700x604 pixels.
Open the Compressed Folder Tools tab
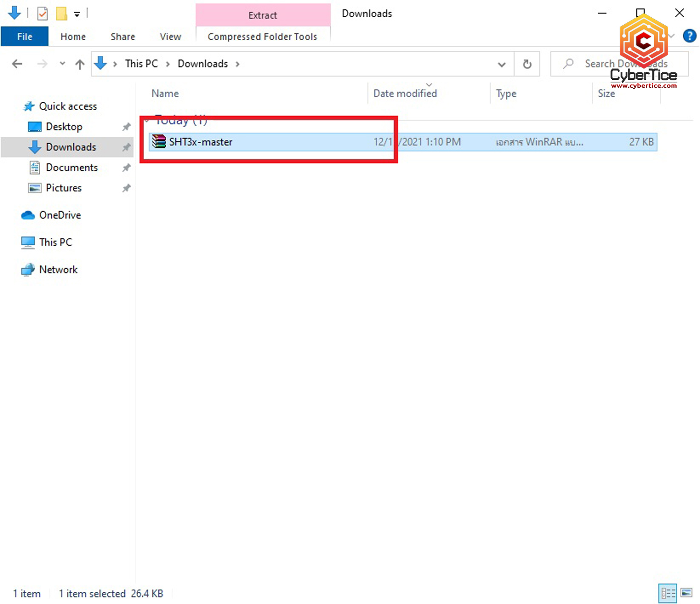tap(262, 36)
